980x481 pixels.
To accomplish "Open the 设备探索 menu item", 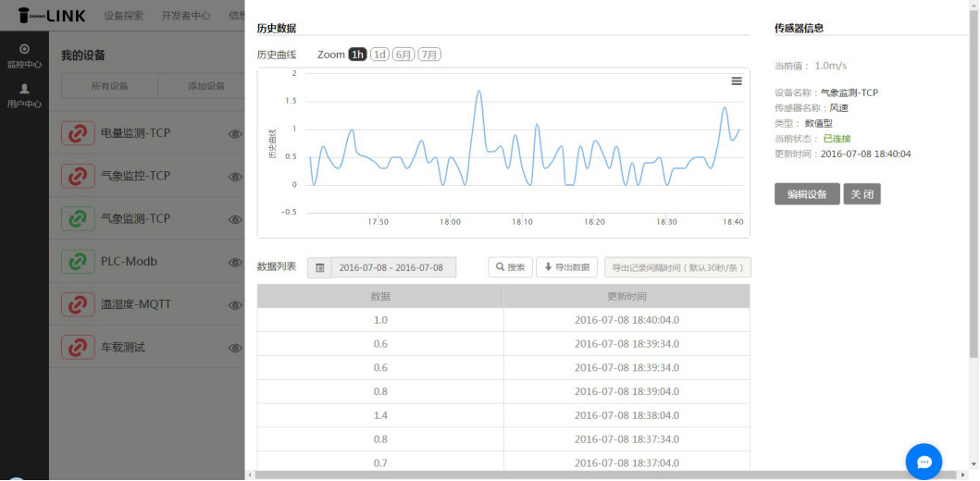I will click(123, 16).
